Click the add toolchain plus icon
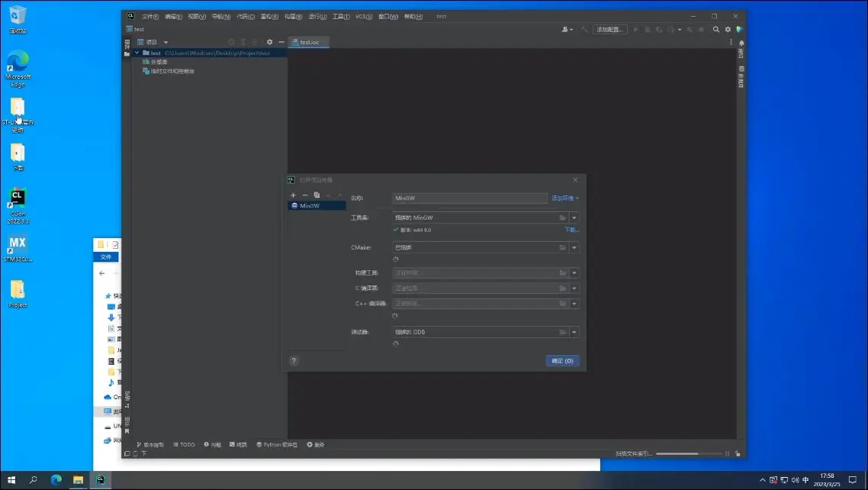Screen dimensions: 868x490 click(x=293, y=195)
